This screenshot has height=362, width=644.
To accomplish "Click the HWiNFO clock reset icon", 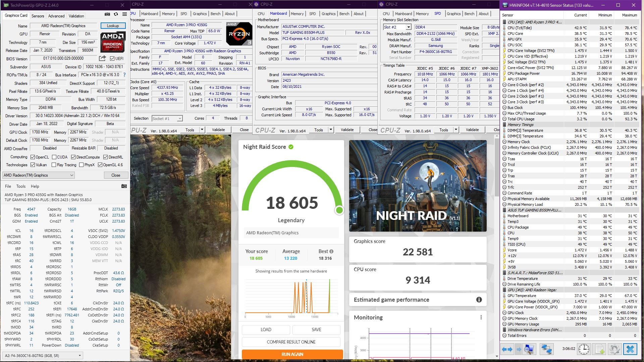I will pyautogui.click(x=584, y=349).
